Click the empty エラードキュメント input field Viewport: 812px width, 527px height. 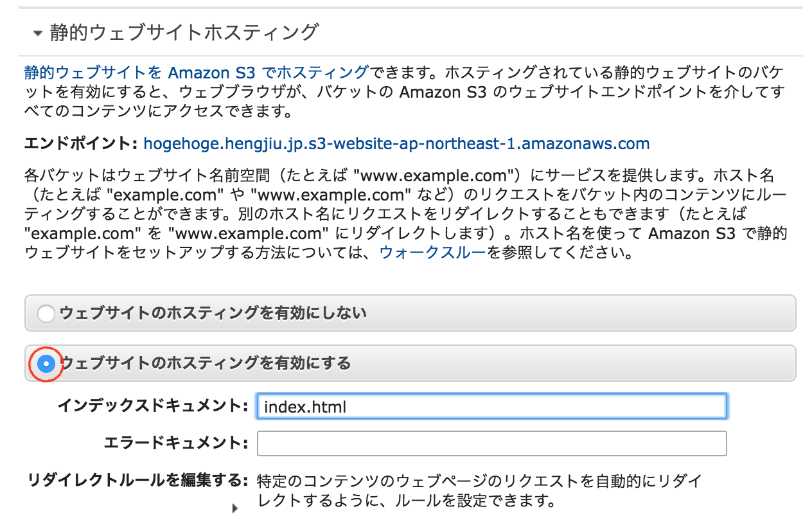click(x=491, y=443)
